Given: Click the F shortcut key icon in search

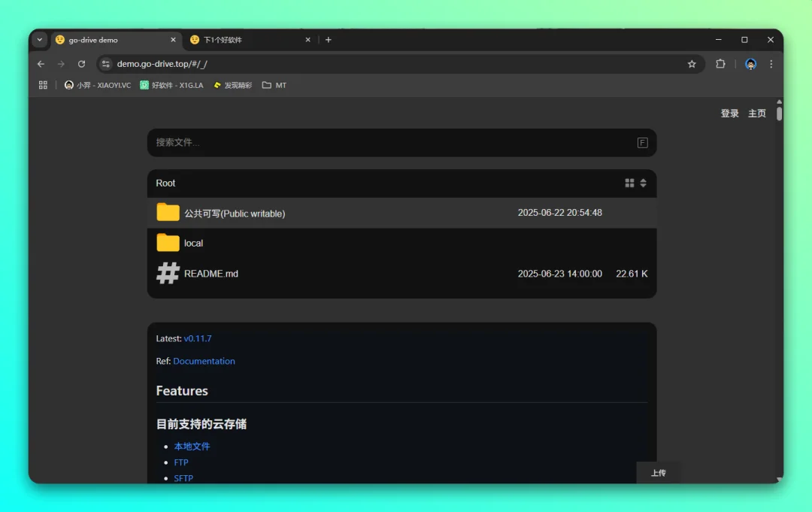Looking at the screenshot, I should click(x=642, y=142).
